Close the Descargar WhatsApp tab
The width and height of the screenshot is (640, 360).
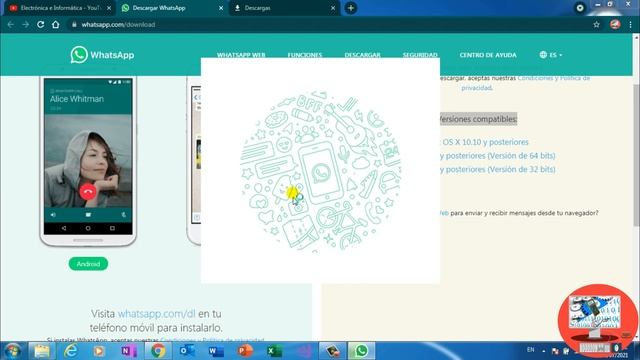pos(221,8)
